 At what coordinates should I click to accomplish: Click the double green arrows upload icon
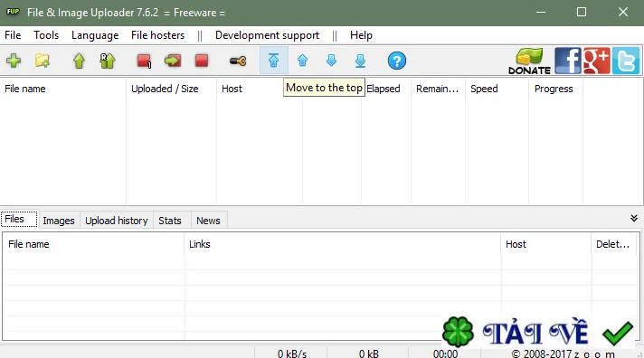(x=108, y=61)
